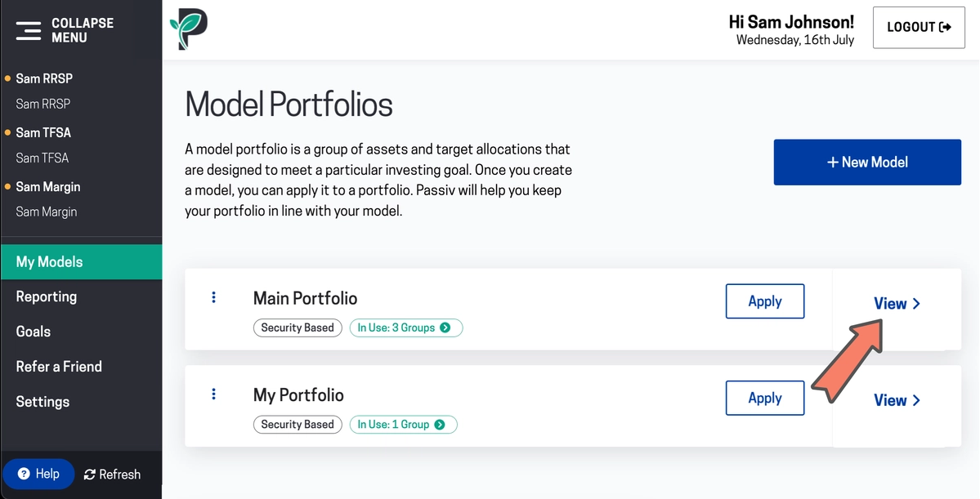Viewport: 980px width, 499px height.
Task: Click the Passiv leaf logo
Action: [189, 29]
